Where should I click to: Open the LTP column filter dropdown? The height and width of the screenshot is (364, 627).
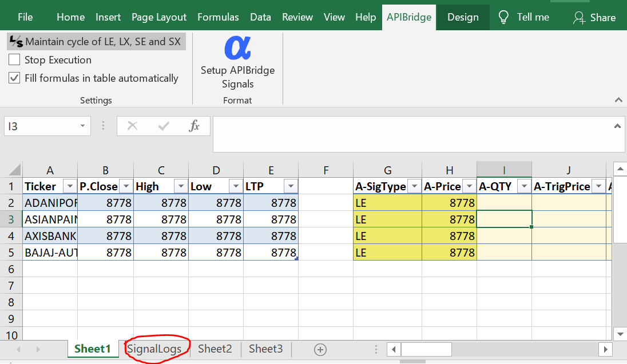(291, 186)
